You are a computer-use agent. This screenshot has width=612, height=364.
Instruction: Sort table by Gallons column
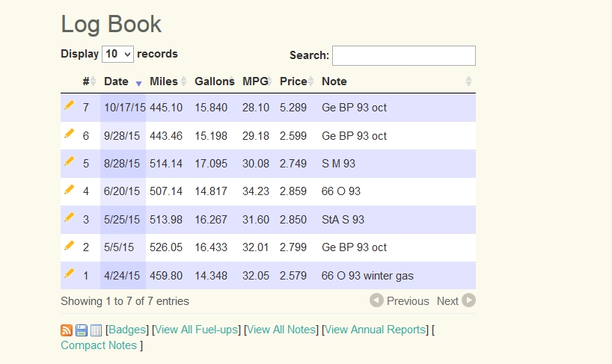[x=215, y=81]
